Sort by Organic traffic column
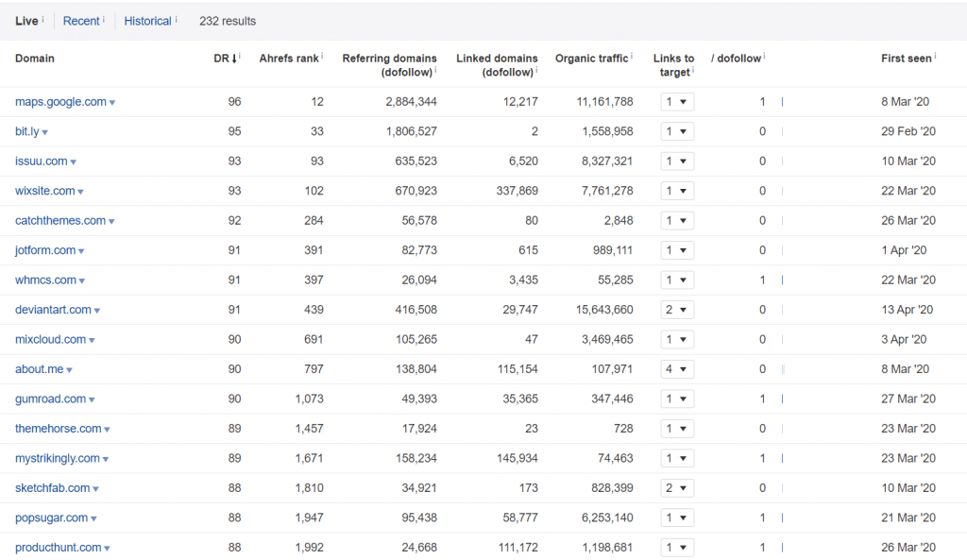 coord(591,59)
